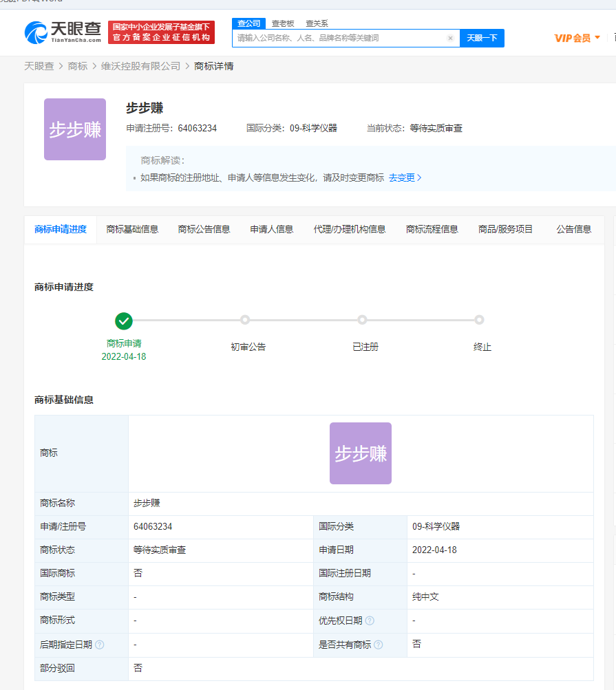This screenshot has width=616, height=690.
Task: Click the 步步赚 trademark image in table
Action: tap(360, 453)
